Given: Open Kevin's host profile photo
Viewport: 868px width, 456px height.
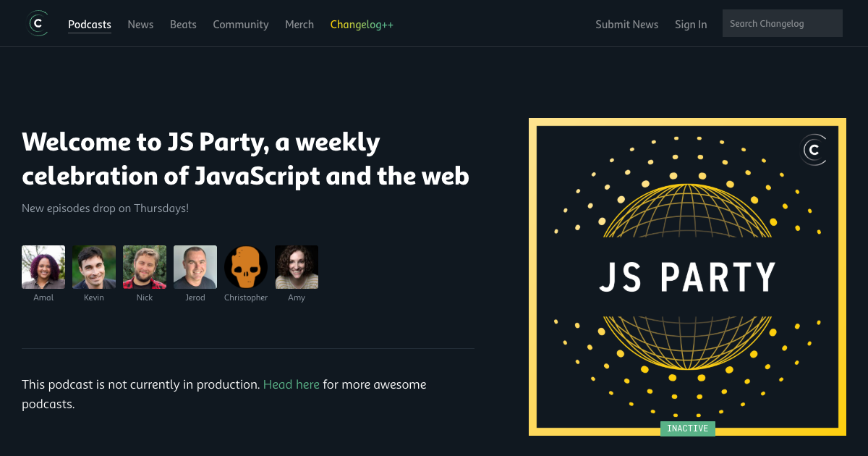Looking at the screenshot, I should click(93, 266).
